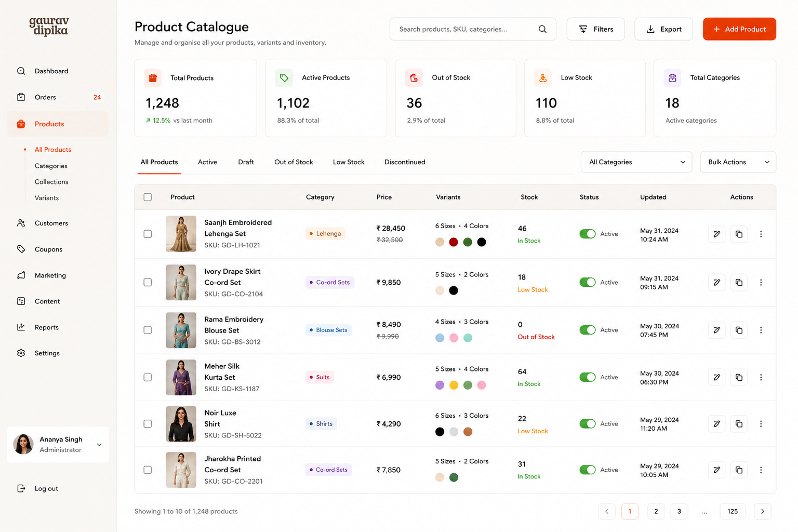Open the Noir Luxe Shirt product thumbnail

181,424
